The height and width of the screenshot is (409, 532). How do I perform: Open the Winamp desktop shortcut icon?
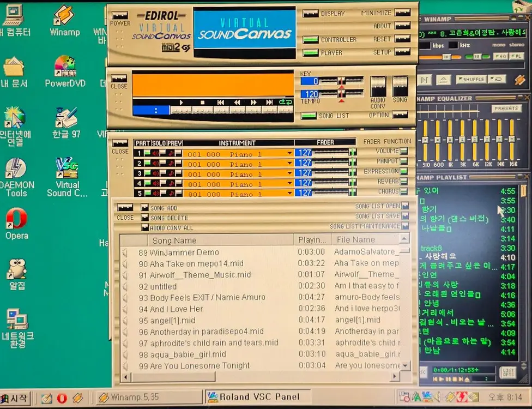(x=64, y=20)
